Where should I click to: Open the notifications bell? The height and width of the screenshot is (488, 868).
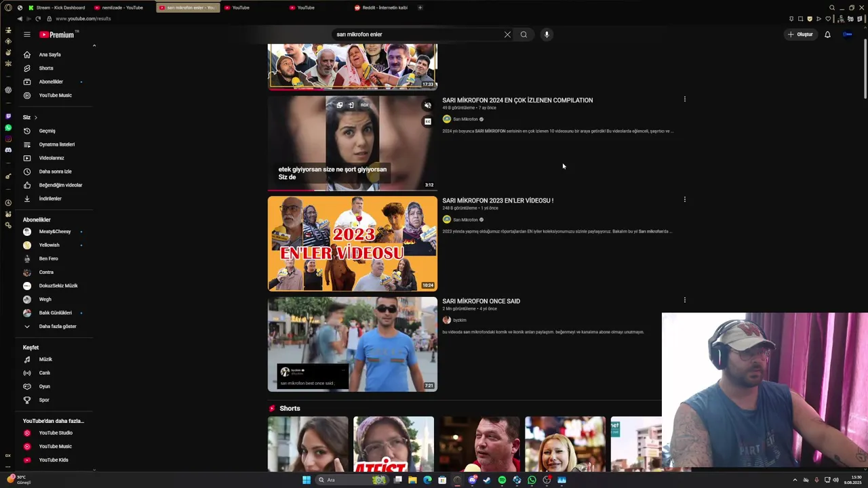(827, 35)
